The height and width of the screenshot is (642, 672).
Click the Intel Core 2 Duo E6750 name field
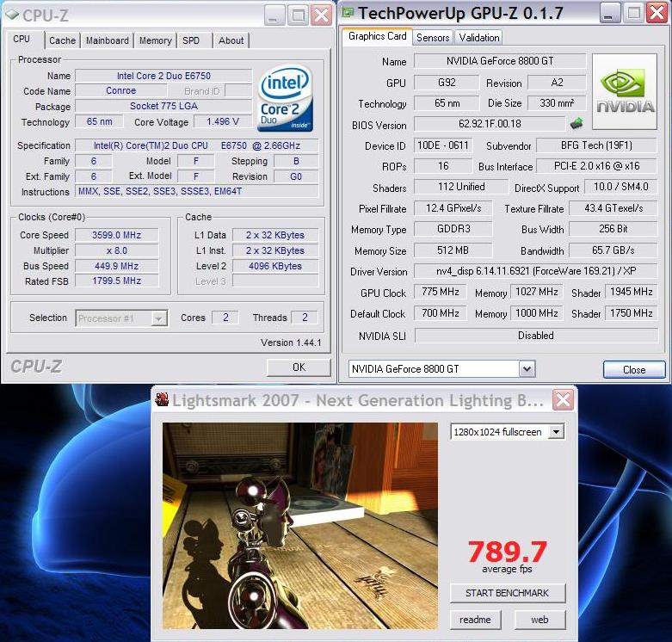tap(163, 76)
